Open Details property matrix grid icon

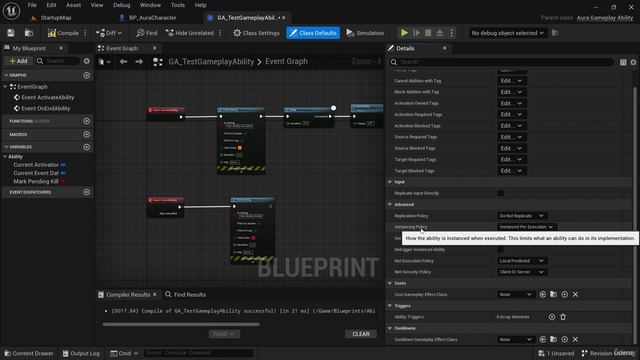pos(623,62)
